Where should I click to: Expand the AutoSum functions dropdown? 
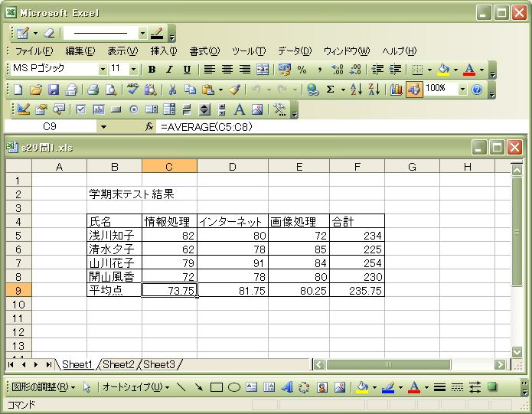coord(343,90)
